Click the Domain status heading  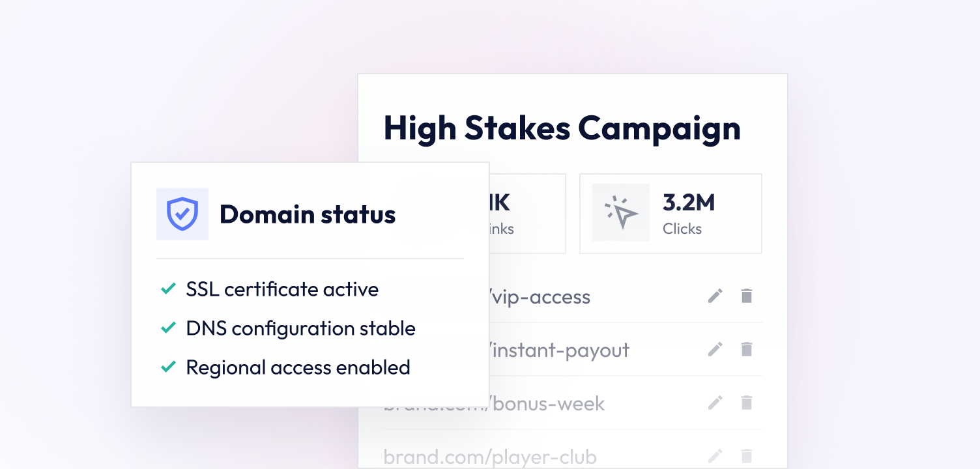click(x=308, y=214)
